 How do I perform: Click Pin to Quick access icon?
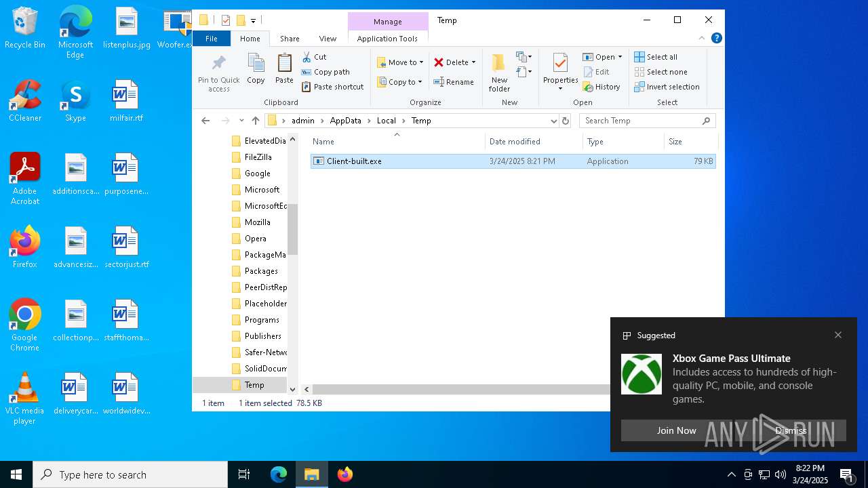(218, 64)
